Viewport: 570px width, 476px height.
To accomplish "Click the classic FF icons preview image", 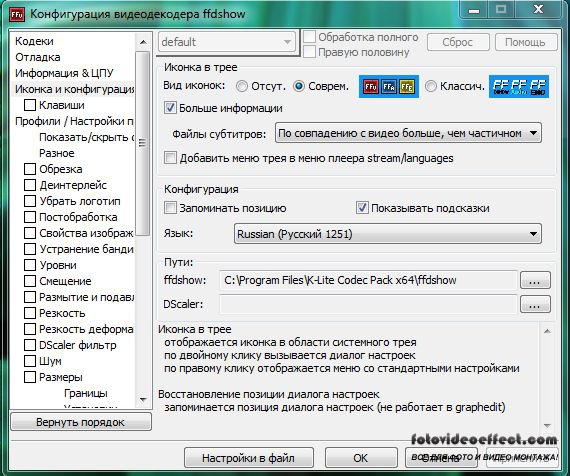I will pyautogui.click(x=519, y=87).
